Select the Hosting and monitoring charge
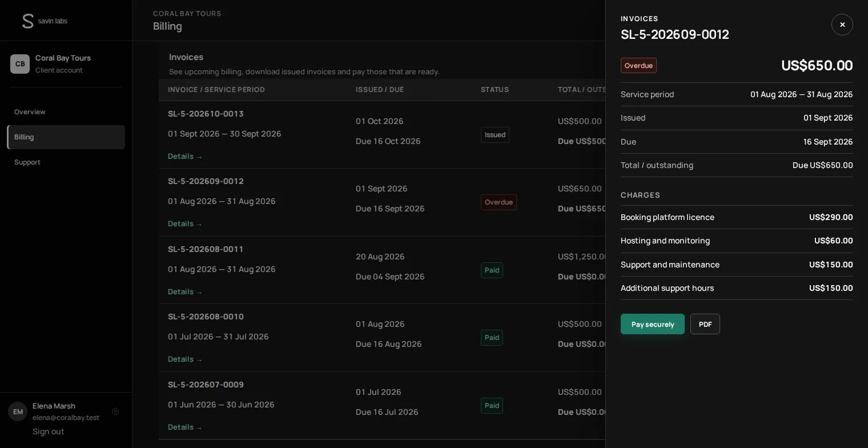This screenshot has width=868, height=448. [x=737, y=241]
